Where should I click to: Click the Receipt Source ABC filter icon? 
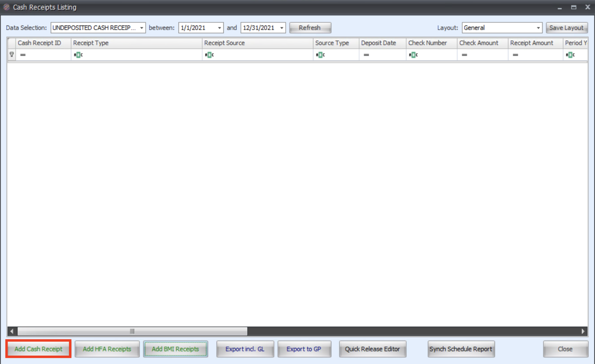pyautogui.click(x=209, y=55)
